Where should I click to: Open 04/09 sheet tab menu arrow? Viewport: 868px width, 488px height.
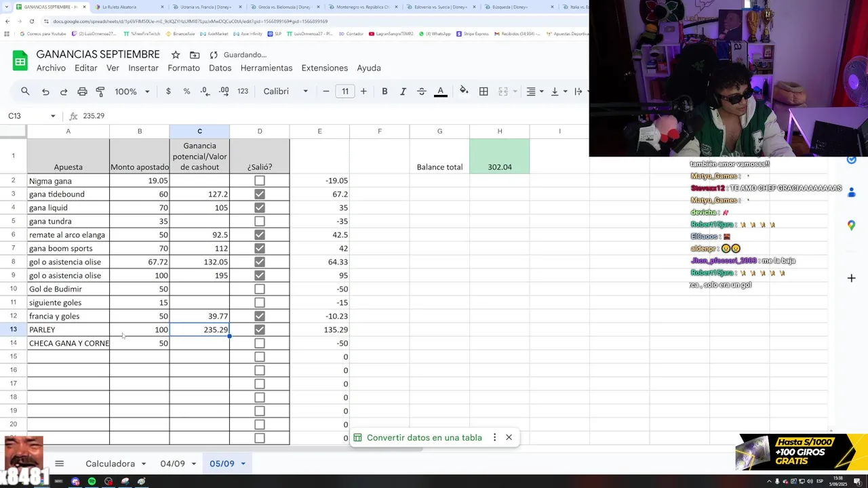tap(194, 464)
